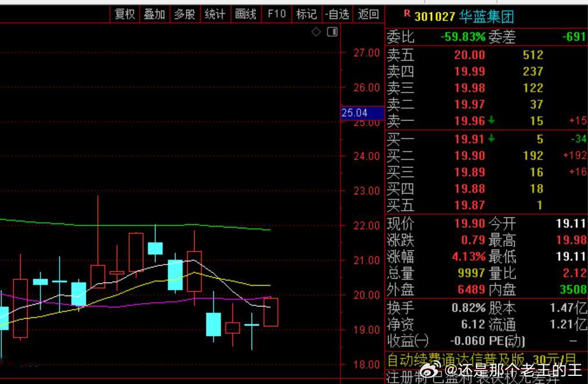Viewport: 588px width, 384px height.
Task: Click the 25.04 price marker on axis
Action: point(362,113)
